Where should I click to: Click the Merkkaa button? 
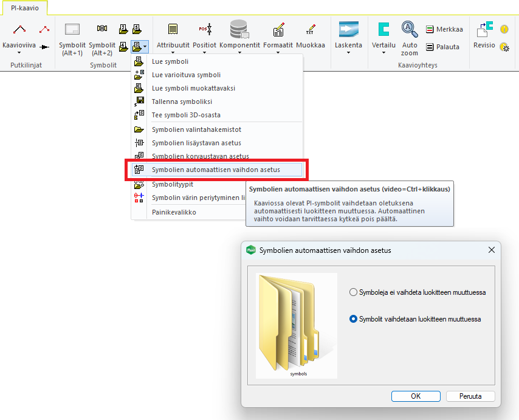click(x=444, y=29)
